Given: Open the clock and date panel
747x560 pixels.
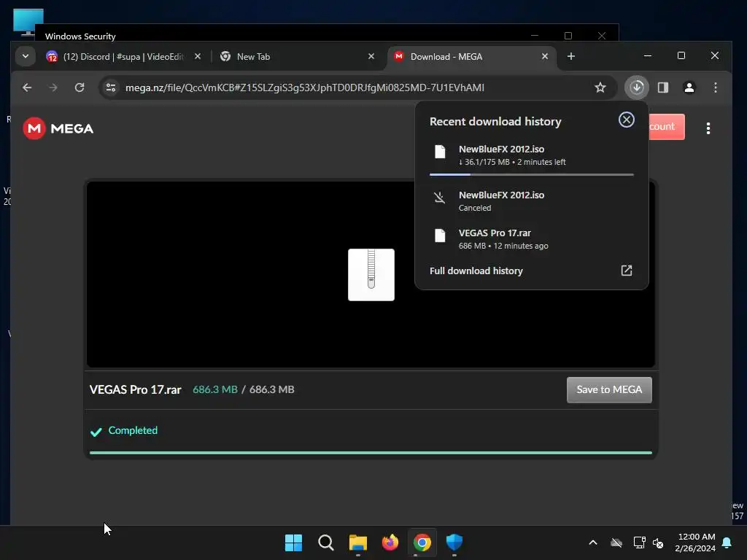Looking at the screenshot, I should click(x=695, y=542).
